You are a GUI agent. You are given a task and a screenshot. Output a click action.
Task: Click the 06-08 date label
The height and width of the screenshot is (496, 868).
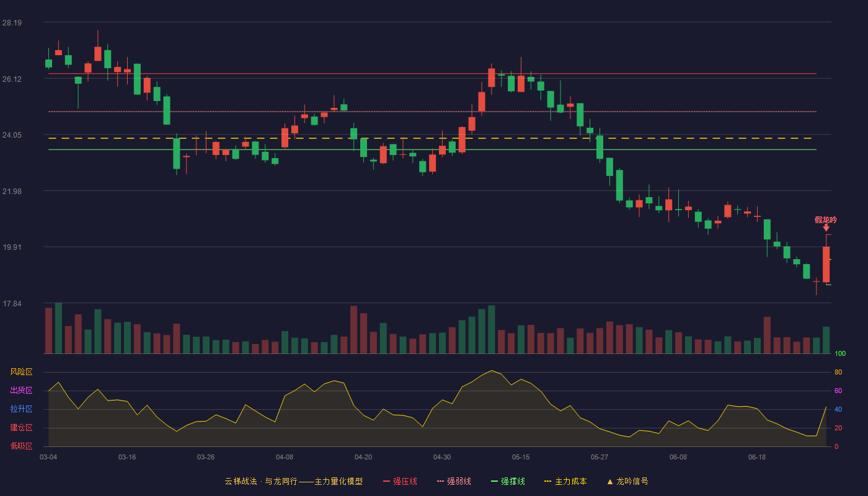click(x=678, y=457)
